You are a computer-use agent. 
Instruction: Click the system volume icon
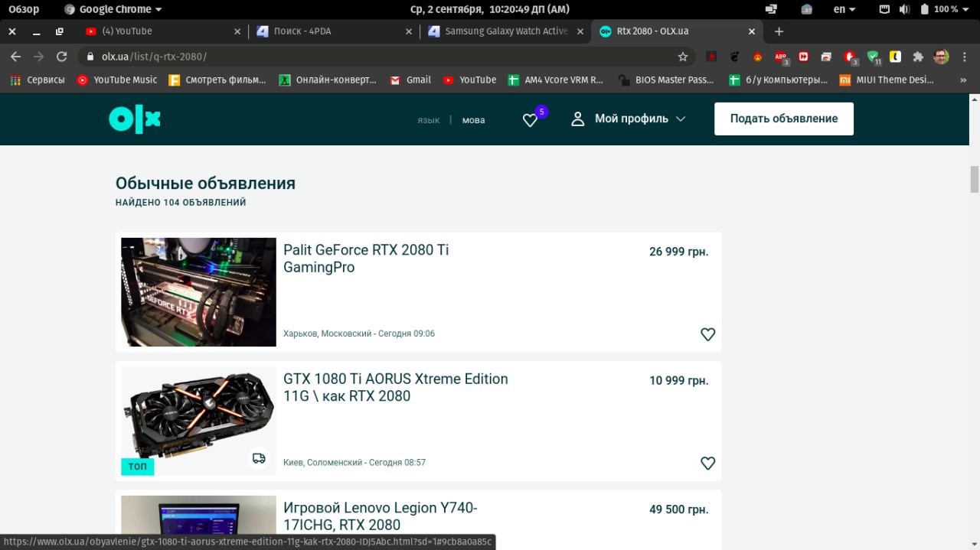coord(904,9)
